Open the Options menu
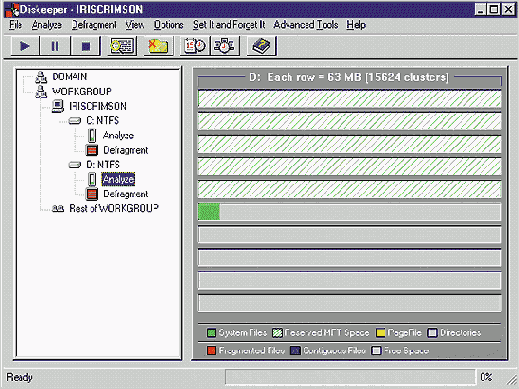This screenshot has width=519, height=389. point(168,25)
